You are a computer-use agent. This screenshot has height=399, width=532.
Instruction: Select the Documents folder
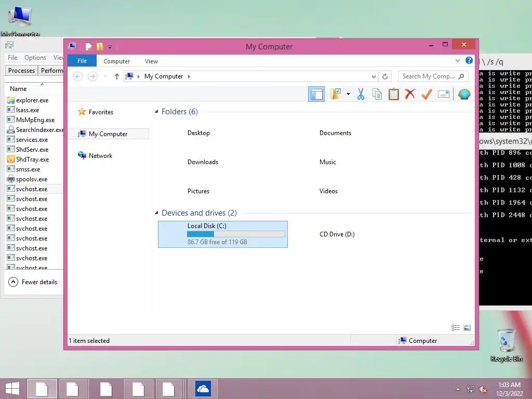[335, 133]
